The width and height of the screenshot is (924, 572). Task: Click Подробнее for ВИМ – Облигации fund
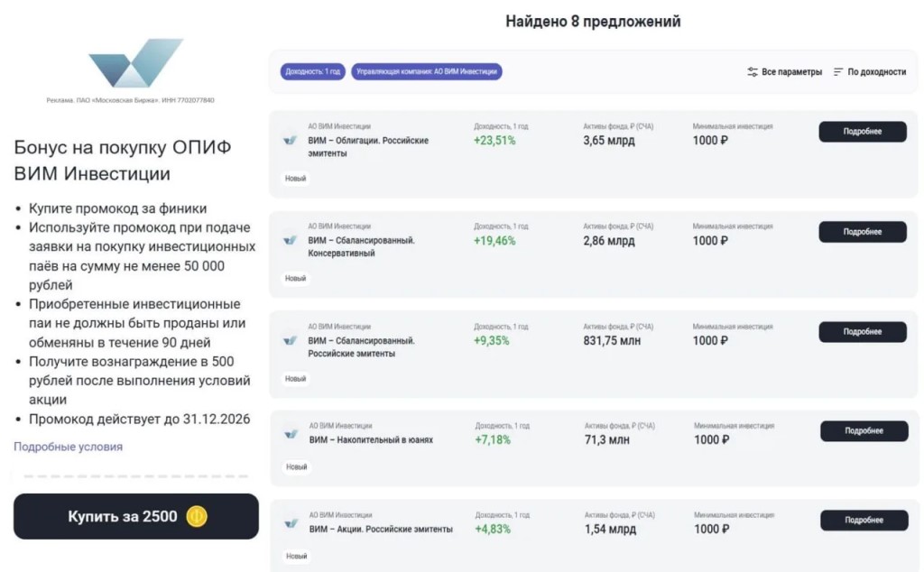[x=862, y=132]
